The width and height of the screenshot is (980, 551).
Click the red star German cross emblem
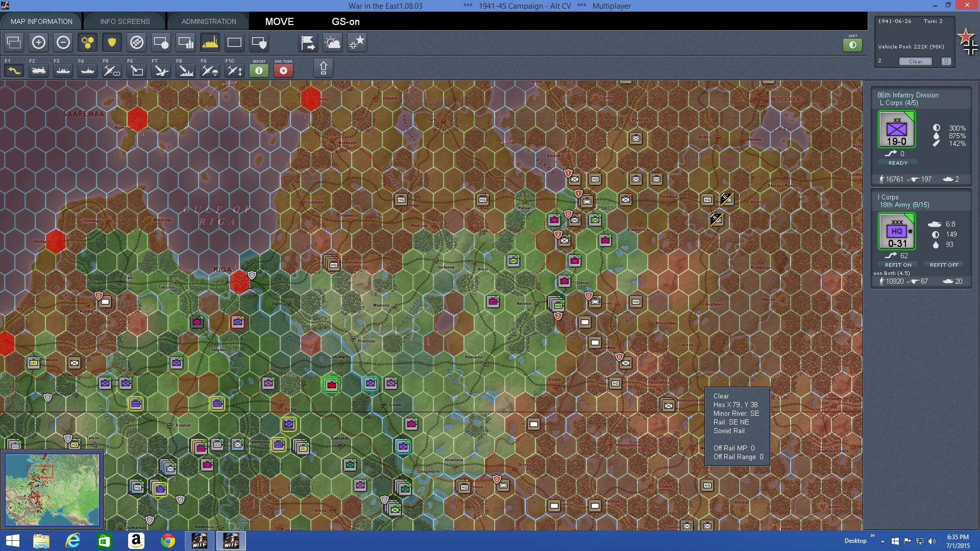[968, 42]
